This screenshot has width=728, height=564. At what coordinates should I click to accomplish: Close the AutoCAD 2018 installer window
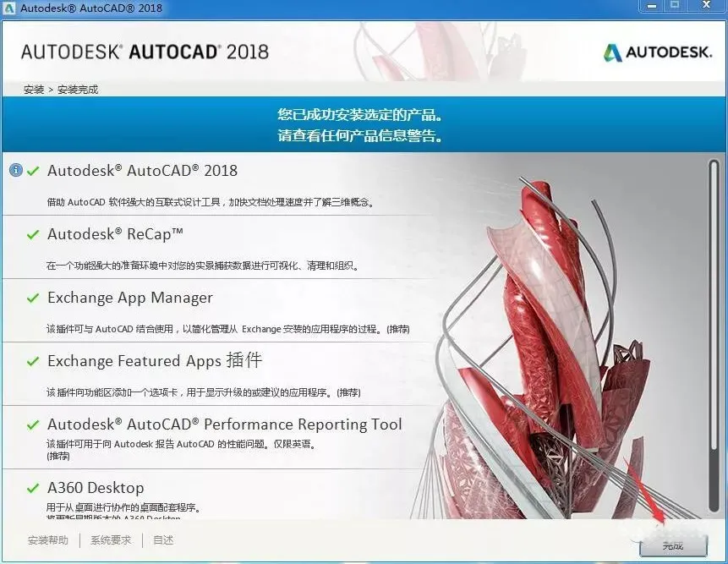[x=706, y=5]
